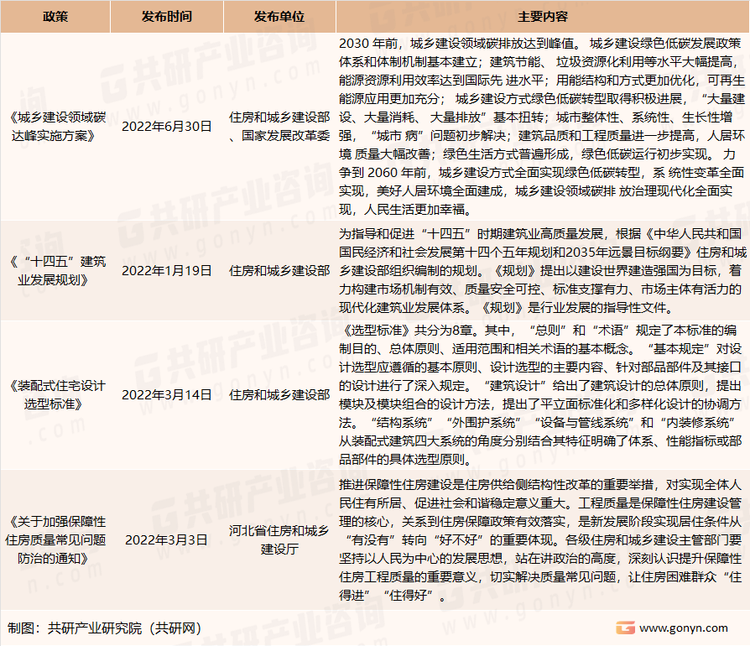This screenshot has height=646, width=750.
Task: Click the content paragraph starting with 2030 年前
Action: 542,127
